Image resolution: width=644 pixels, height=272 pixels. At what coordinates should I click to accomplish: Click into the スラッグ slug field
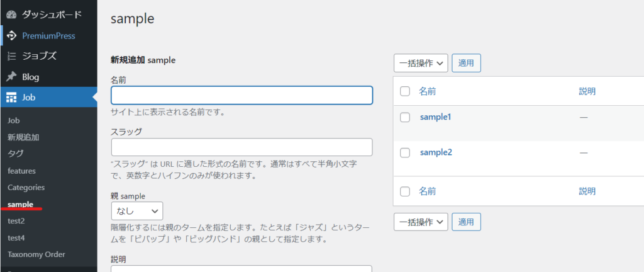[x=242, y=147]
